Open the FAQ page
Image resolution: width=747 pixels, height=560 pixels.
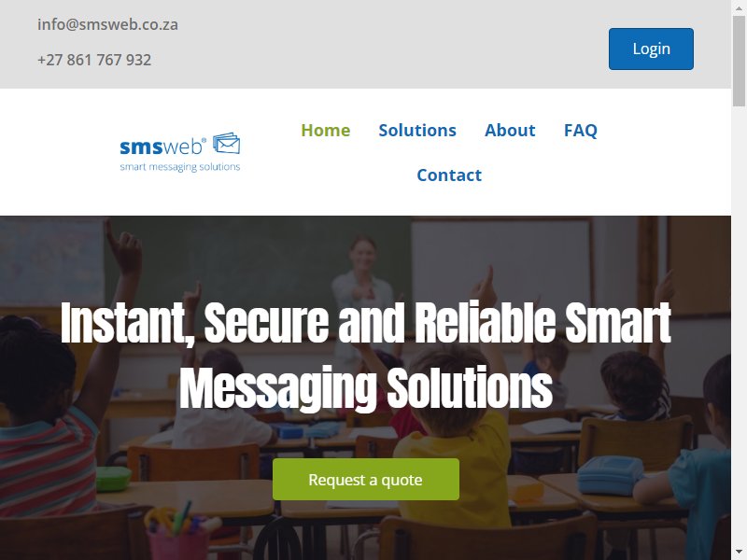point(580,130)
